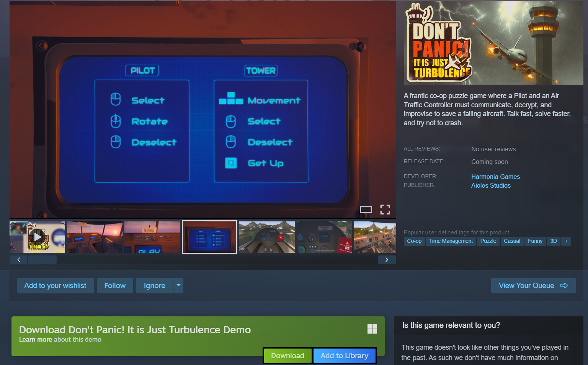Click View Your Queue
Image resolution: width=588 pixels, height=365 pixels.
(x=533, y=286)
